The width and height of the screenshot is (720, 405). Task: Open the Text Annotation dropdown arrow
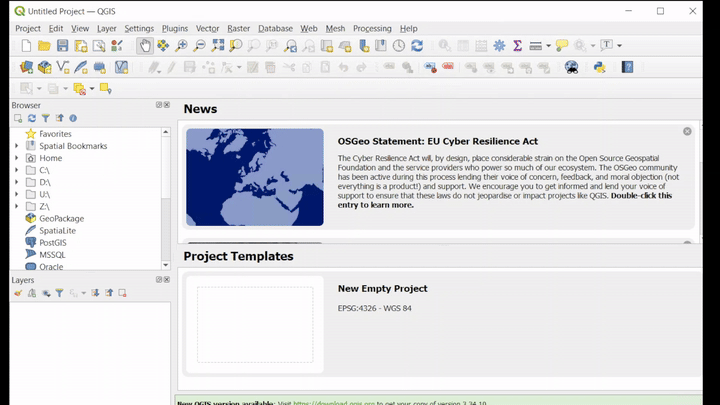(619, 45)
